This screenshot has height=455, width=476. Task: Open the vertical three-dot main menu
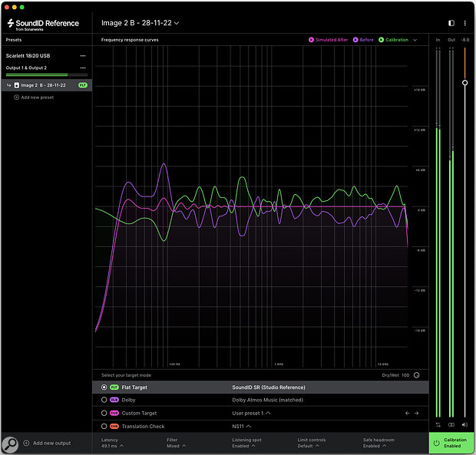click(464, 23)
